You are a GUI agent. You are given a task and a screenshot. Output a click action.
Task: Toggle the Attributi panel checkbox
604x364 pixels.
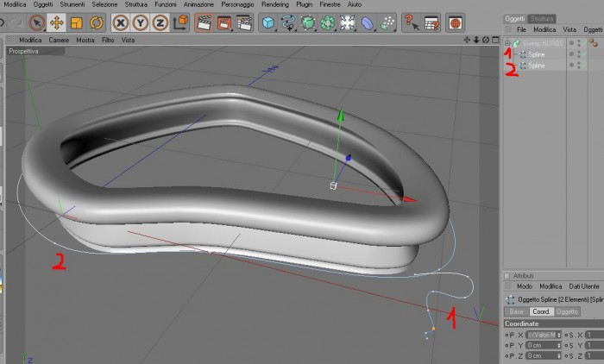pos(507,276)
